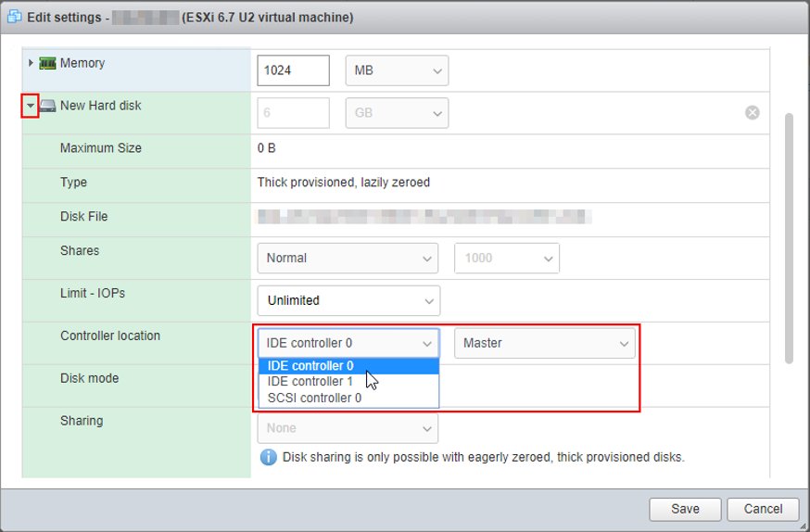Viewport: 810px width, 532px height.
Task: Click the Disk File label
Action: 83,217
